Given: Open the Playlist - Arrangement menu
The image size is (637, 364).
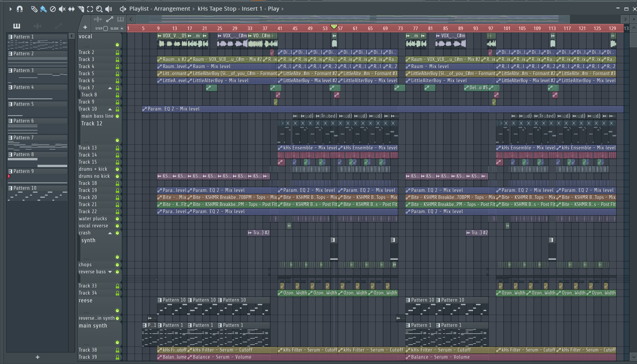Looking at the screenshot, I should [x=159, y=9].
